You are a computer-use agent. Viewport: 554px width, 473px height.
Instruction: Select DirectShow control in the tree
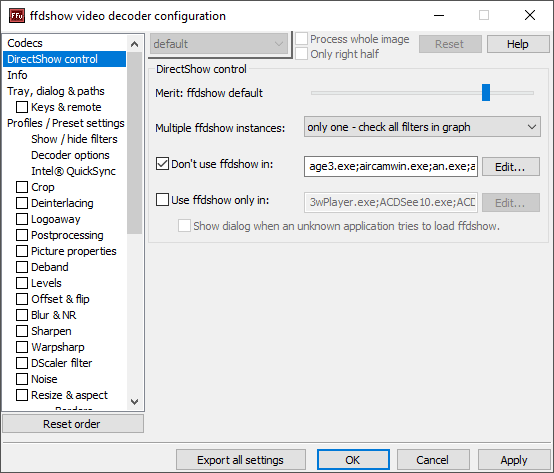(x=65, y=59)
